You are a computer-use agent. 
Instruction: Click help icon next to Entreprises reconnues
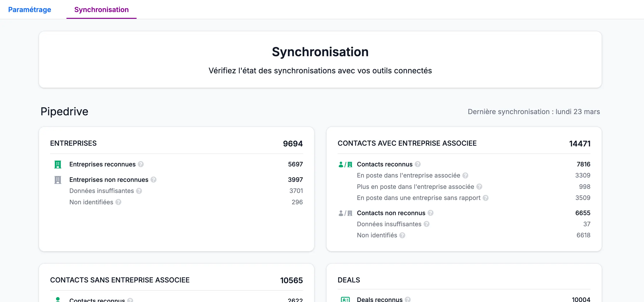(141, 164)
